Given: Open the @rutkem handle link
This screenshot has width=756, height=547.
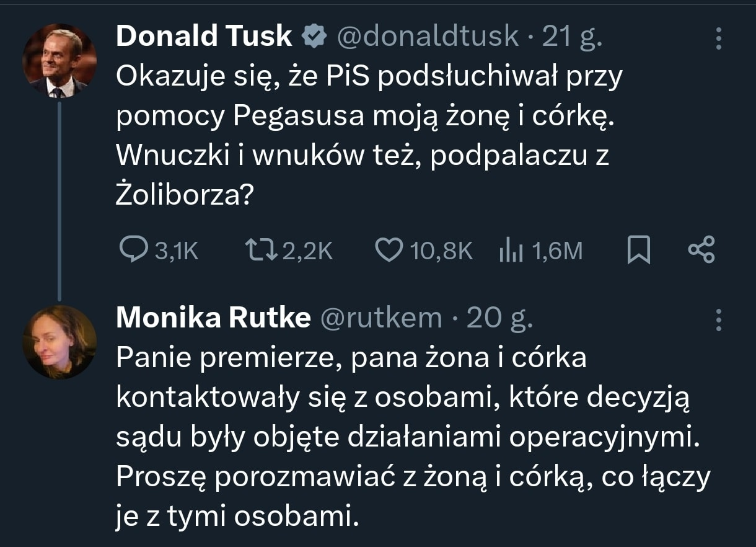Looking at the screenshot, I should [380, 318].
